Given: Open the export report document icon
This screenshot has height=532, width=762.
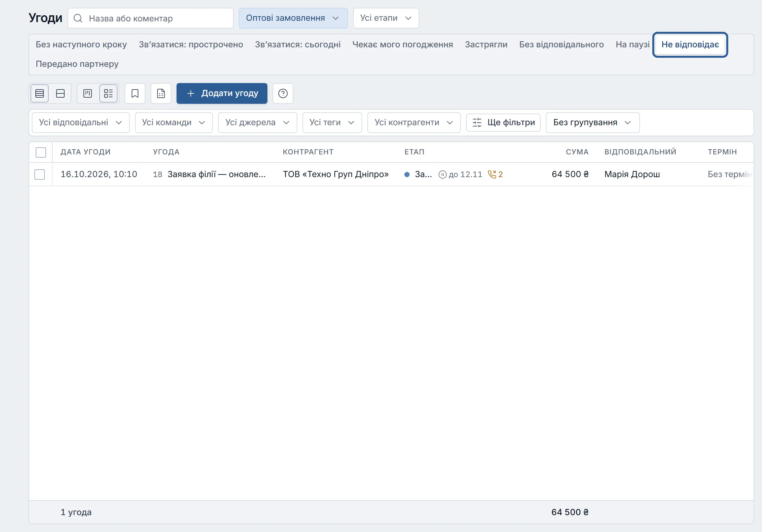Looking at the screenshot, I should (x=161, y=93).
